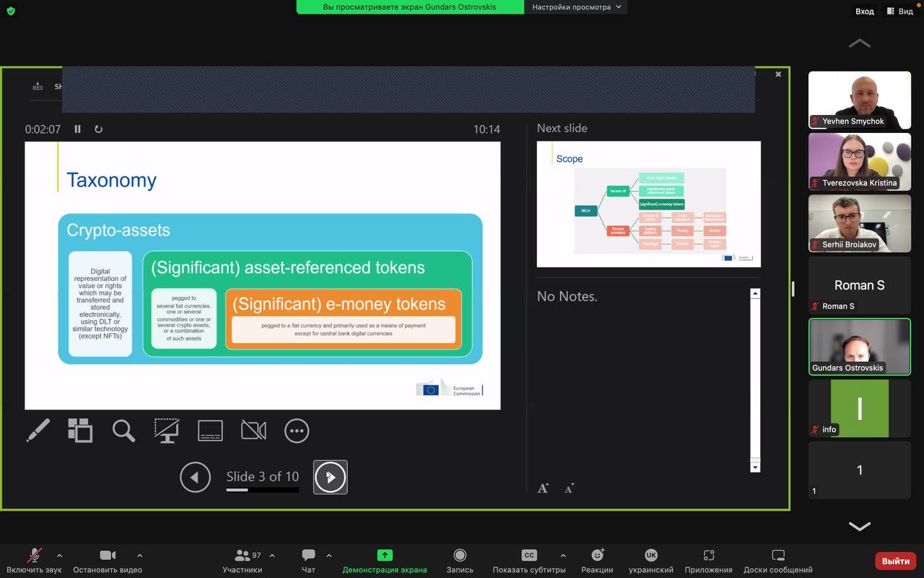Viewport: 924px width, 578px height.
Task: Toggle the subtitles icon in presenter view
Action: [x=210, y=431]
